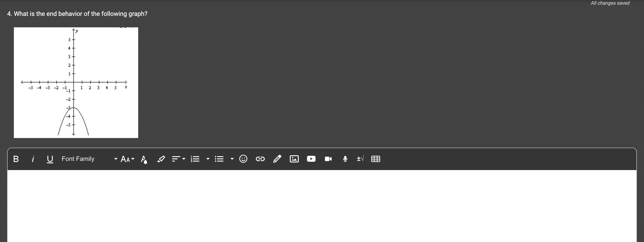Toggle underline formatting
The width and height of the screenshot is (644, 242).
coord(50,159)
